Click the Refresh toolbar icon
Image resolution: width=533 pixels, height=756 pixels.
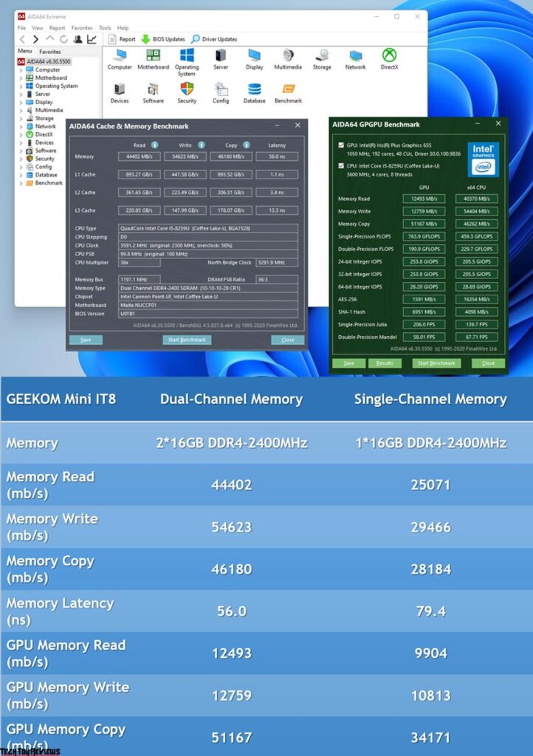pos(63,39)
